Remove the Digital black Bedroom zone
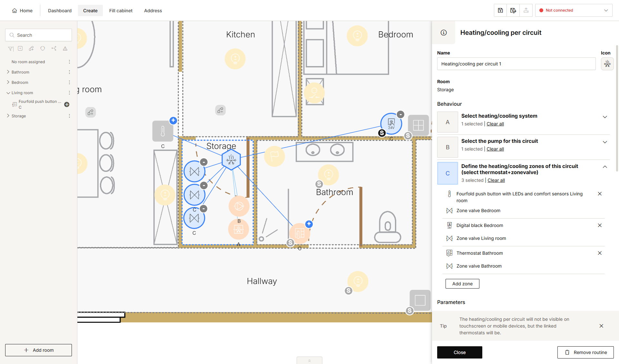The height and width of the screenshot is (364, 619). tap(600, 225)
